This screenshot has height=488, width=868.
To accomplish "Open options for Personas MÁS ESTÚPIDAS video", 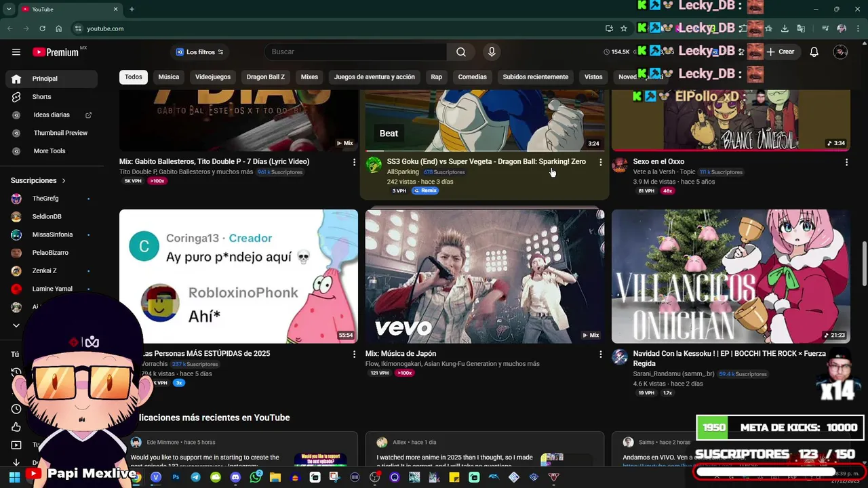I will (x=353, y=354).
